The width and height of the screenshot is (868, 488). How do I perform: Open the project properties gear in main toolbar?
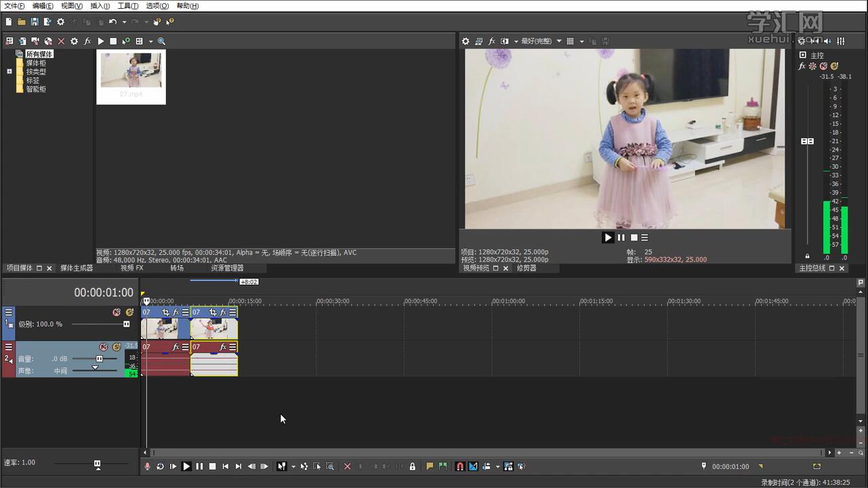coord(60,22)
